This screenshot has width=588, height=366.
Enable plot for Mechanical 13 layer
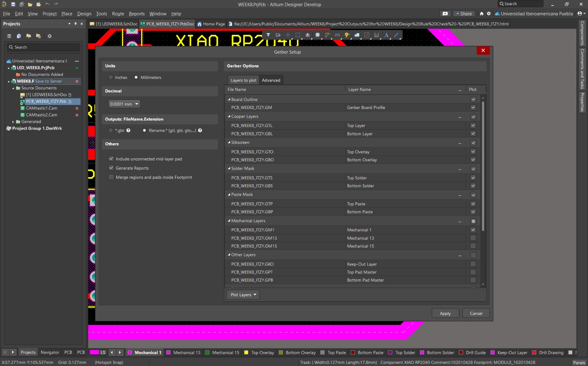[473, 238]
